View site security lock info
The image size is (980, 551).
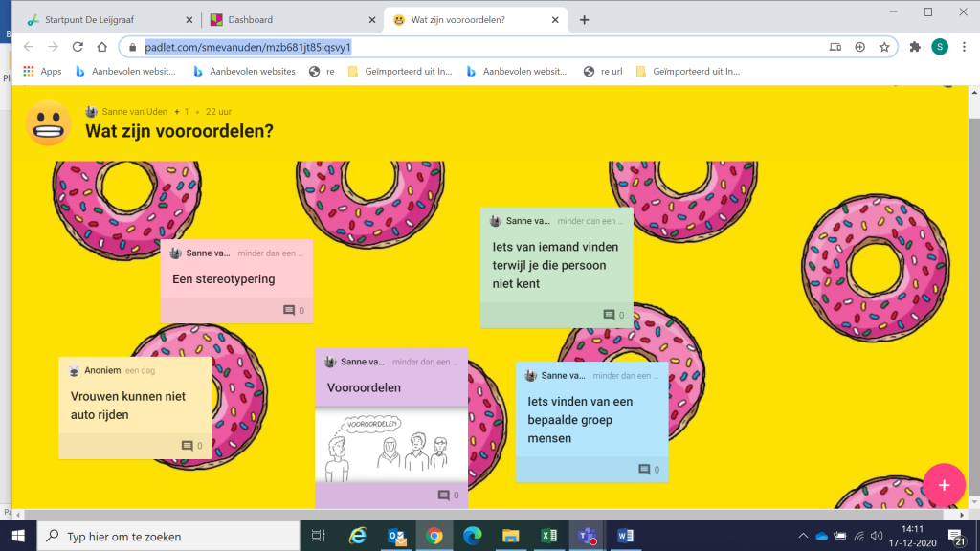click(x=132, y=48)
